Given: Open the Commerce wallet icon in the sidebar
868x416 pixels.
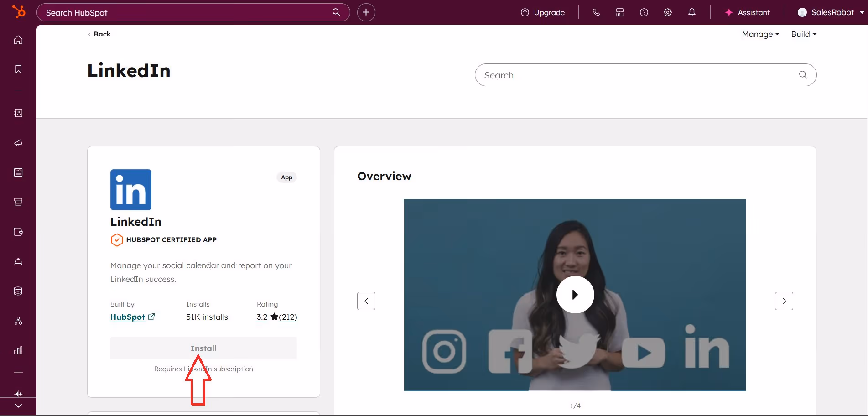Looking at the screenshot, I should tap(18, 232).
